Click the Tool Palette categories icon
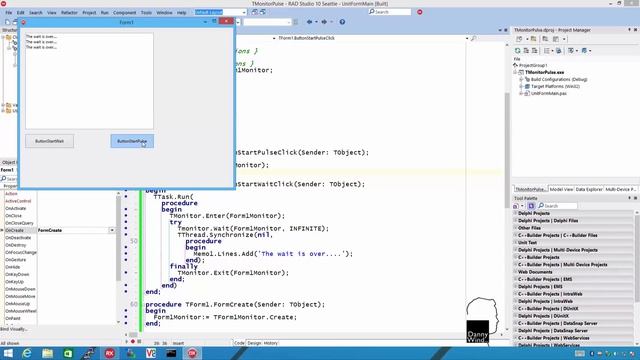The height and width of the screenshot is (360, 640). pos(531,206)
